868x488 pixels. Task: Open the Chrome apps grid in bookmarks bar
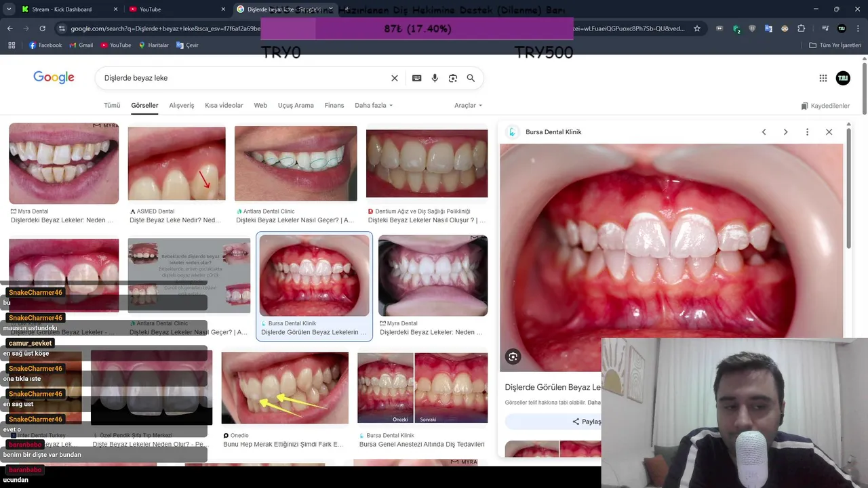(x=12, y=45)
